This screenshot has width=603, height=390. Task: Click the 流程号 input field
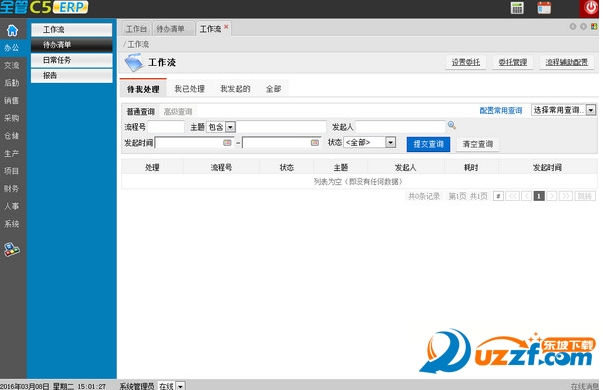(x=166, y=127)
